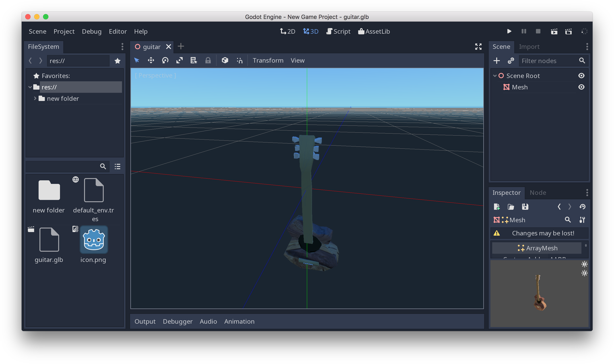The width and height of the screenshot is (614, 364).
Task: Select the Rotate mode tool
Action: (x=165, y=60)
